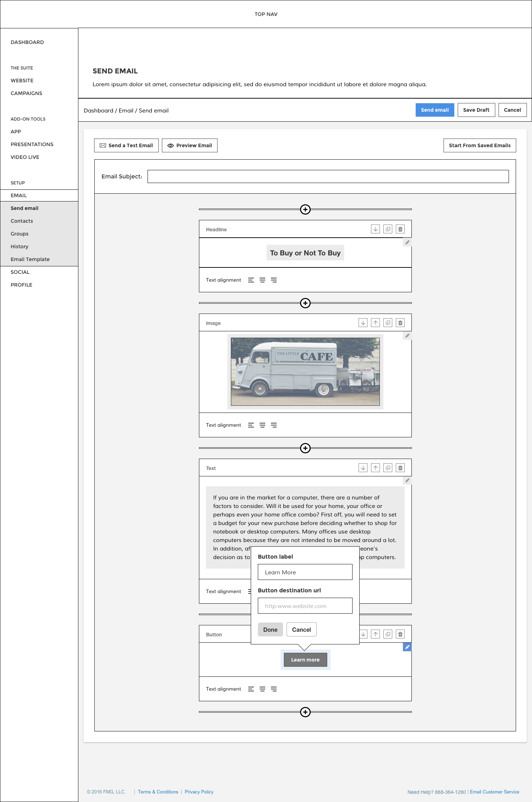Screen dimensions: 532x802
Task: Go to Email Template in sidebar
Action: pyautogui.click(x=30, y=259)
